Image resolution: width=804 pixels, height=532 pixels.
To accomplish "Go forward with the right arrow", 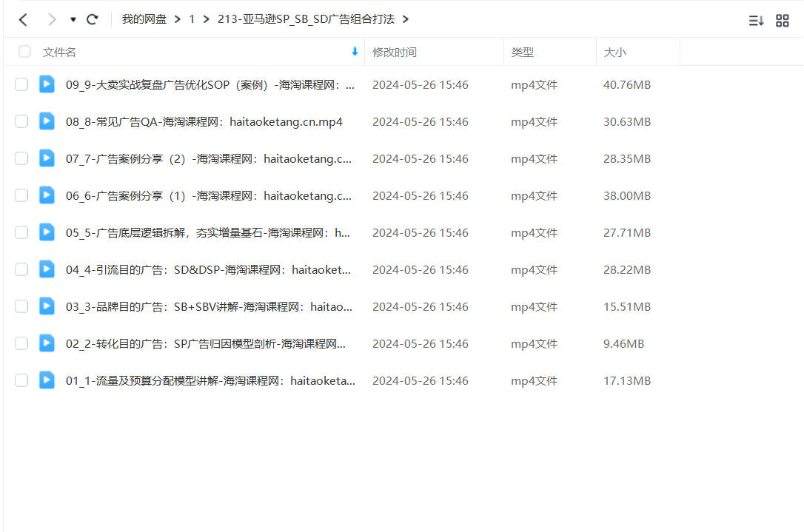I will (52, 20).
